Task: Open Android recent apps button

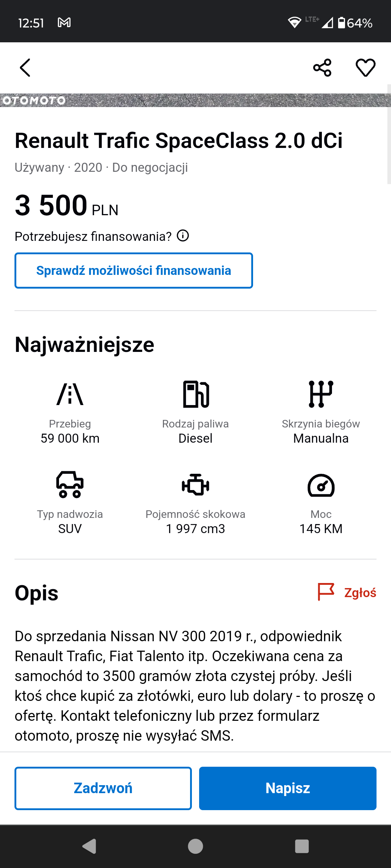Action: [302, 846]
